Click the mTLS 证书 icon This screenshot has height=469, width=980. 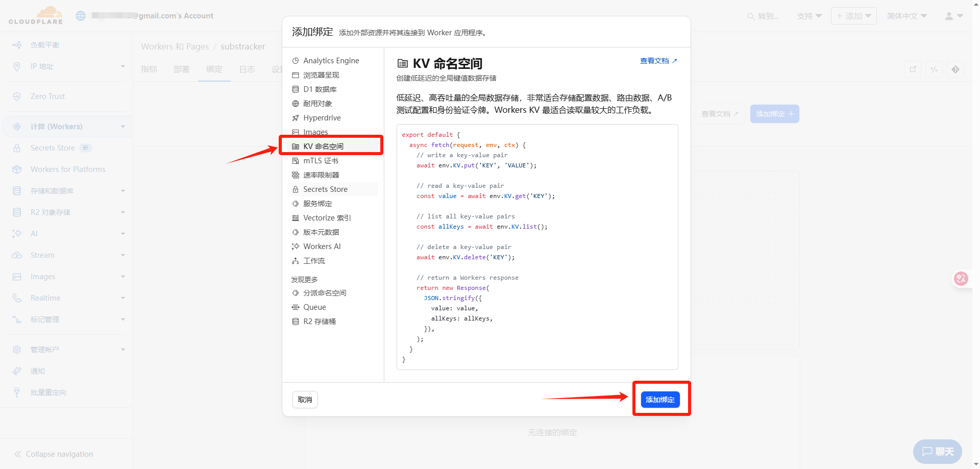coord(296,161)
